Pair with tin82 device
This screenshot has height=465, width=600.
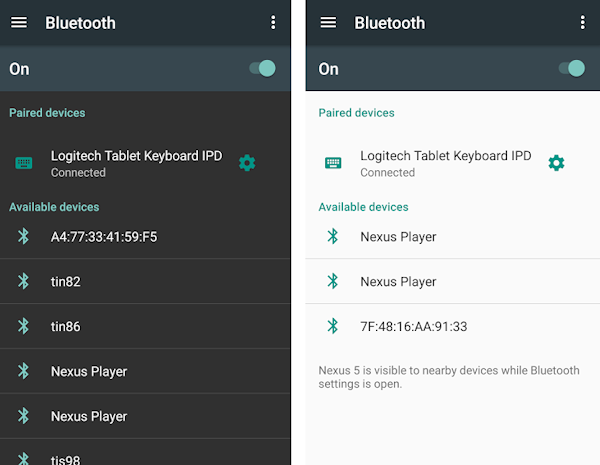pos(145,281)
